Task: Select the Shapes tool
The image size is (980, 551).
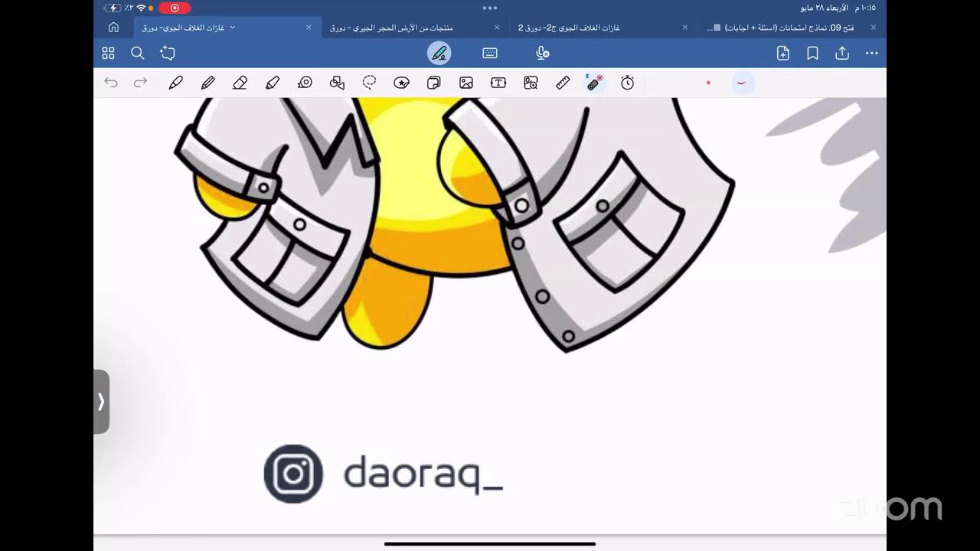Action: 337,83
